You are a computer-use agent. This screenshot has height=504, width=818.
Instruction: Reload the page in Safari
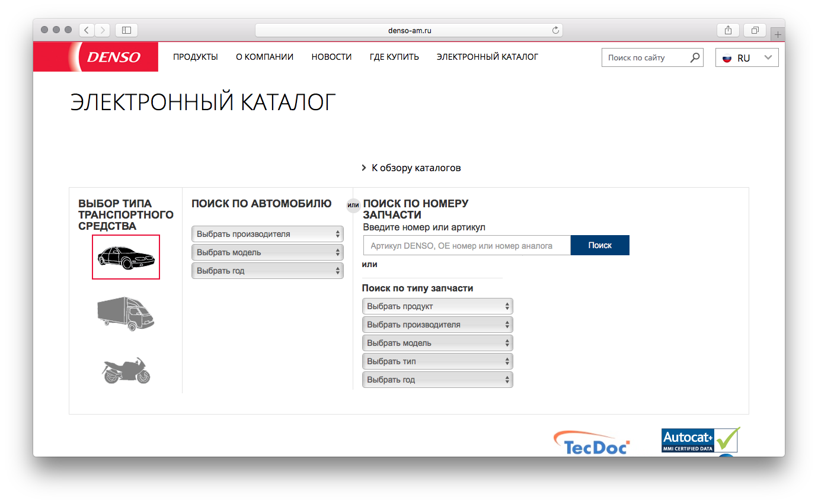(555, 30)
